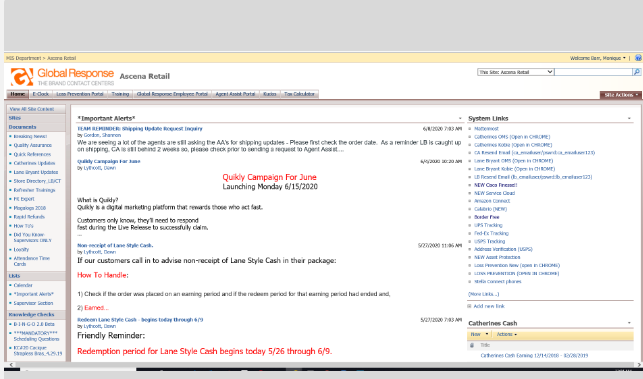Open the Actions dropdown in Catherines Cash

pos(506,334)
